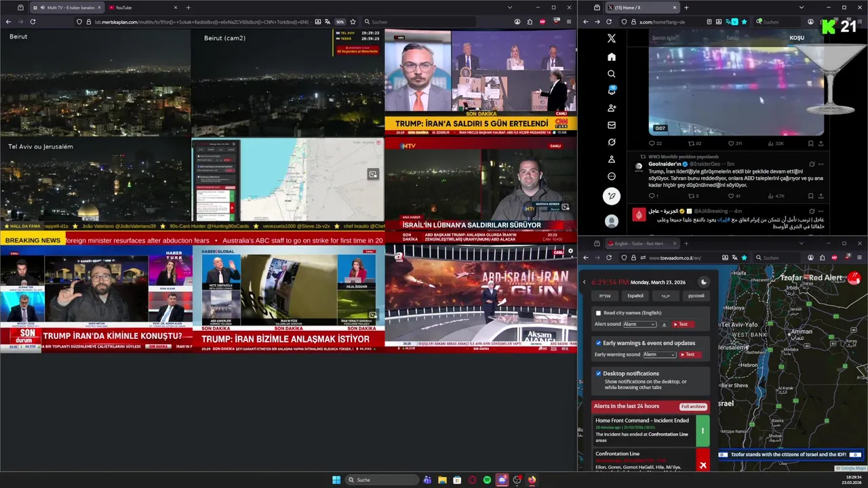Click the CNN Türk live stream tile
Viewport: 868px width, 488px height.
(x=480, y=83)
